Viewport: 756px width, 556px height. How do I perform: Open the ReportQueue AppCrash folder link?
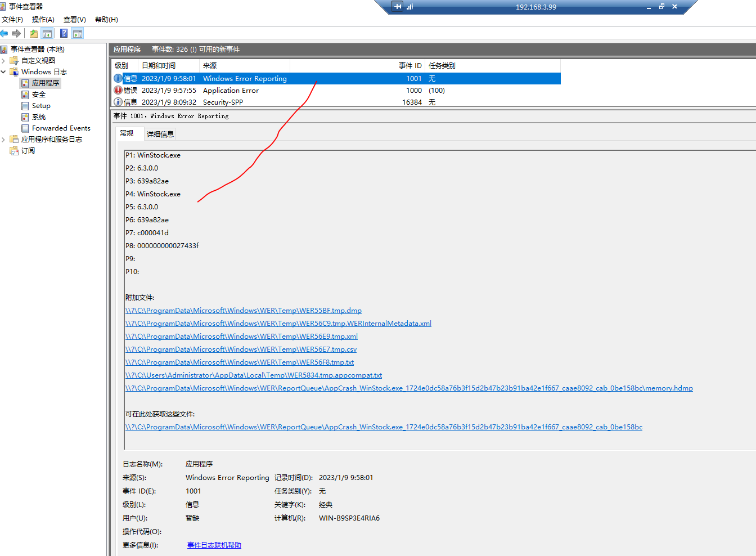[x=384, y=427]
